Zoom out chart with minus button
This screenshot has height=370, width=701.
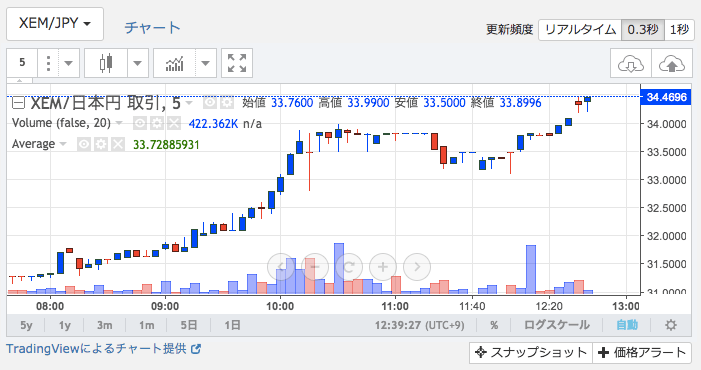pos(315,267)
